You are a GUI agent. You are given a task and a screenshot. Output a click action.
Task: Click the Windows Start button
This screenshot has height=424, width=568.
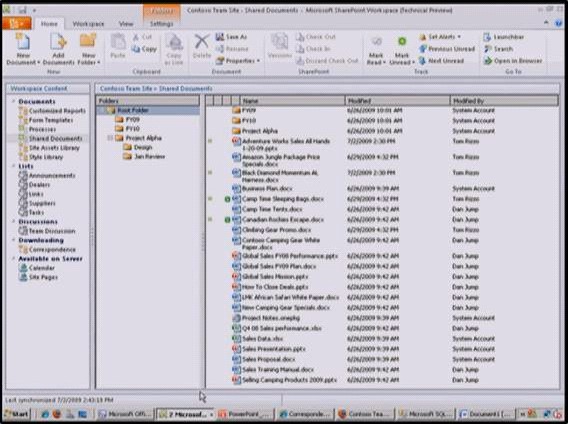pyautogui.click(x=17, y=414)
